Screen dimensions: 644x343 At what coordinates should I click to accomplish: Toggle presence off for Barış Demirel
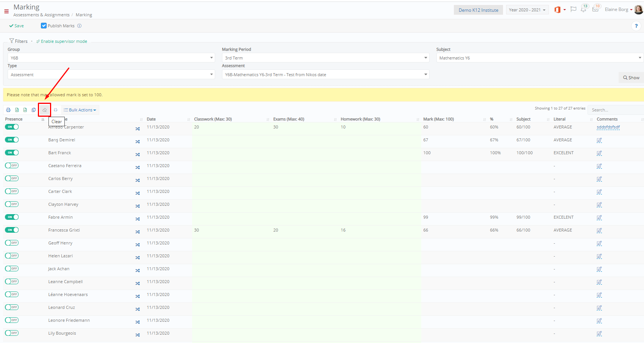coord(12,140)
